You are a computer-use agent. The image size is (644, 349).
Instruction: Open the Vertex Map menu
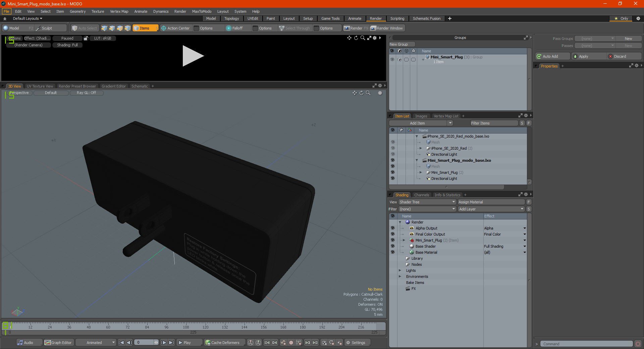point(119,11)
